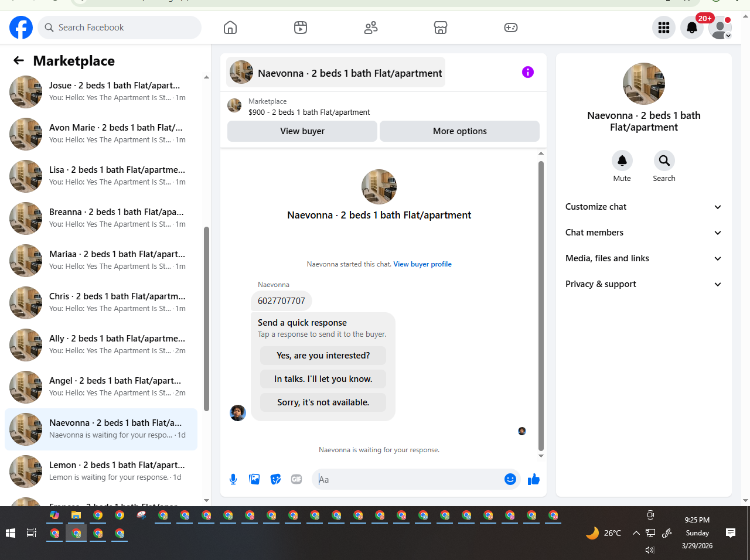This screenshot has height=560, width=750.
Task: Open the Facebook menu grid icon
Action: pos(664,28)
